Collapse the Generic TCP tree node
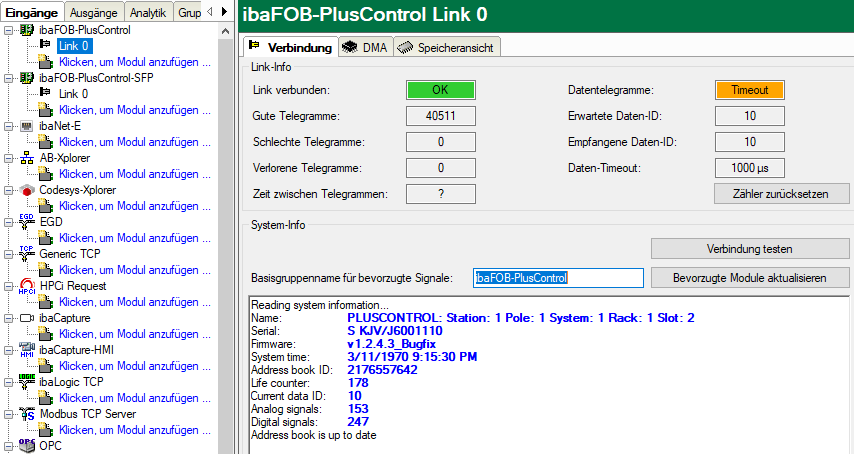This screenshot has height=454, width=854. tap(9, 254)
